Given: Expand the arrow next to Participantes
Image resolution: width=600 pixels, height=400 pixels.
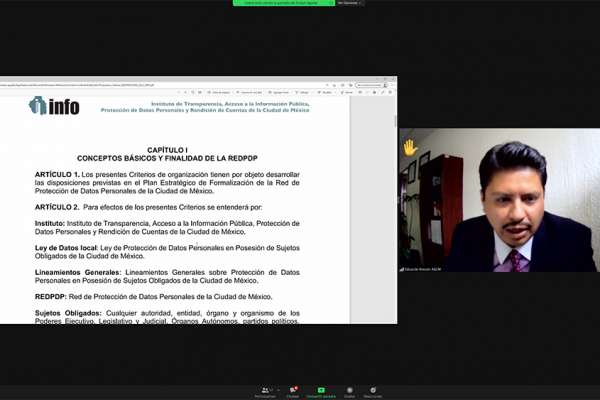Looking at the screenshot, I should [278, 390].
